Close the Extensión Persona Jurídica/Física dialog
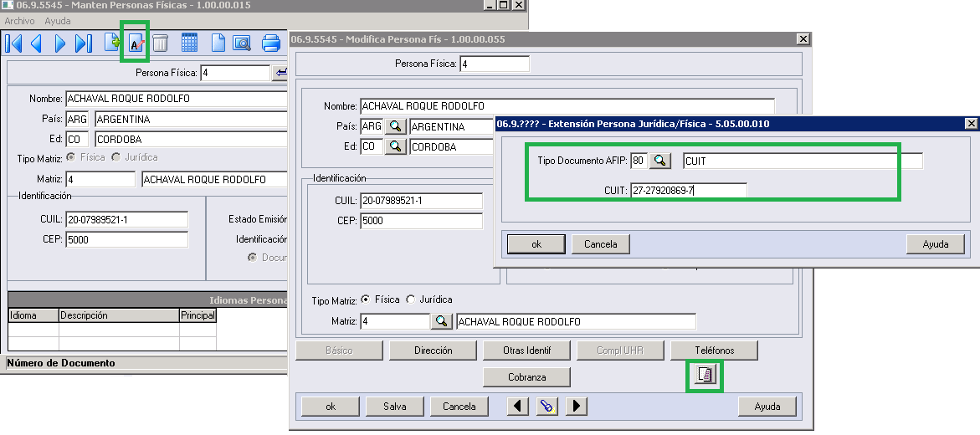The image size is (980, 435). (972, 123)
